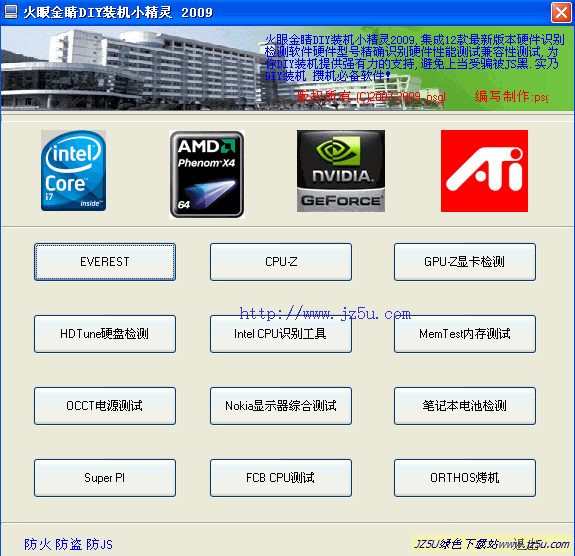
Task: Run ORTHOS烤机 stress test
Action: click(x=465, y=478)
